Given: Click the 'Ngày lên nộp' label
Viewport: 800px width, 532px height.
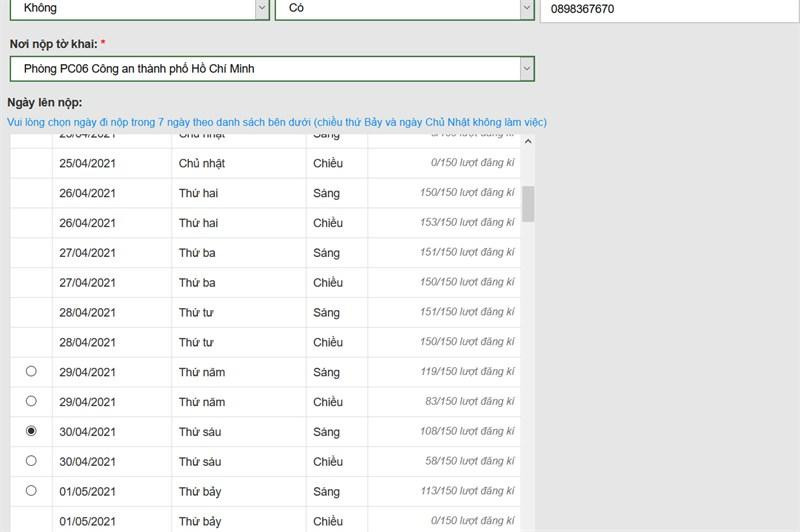Looking at the screenshot, I should point(45,103).
